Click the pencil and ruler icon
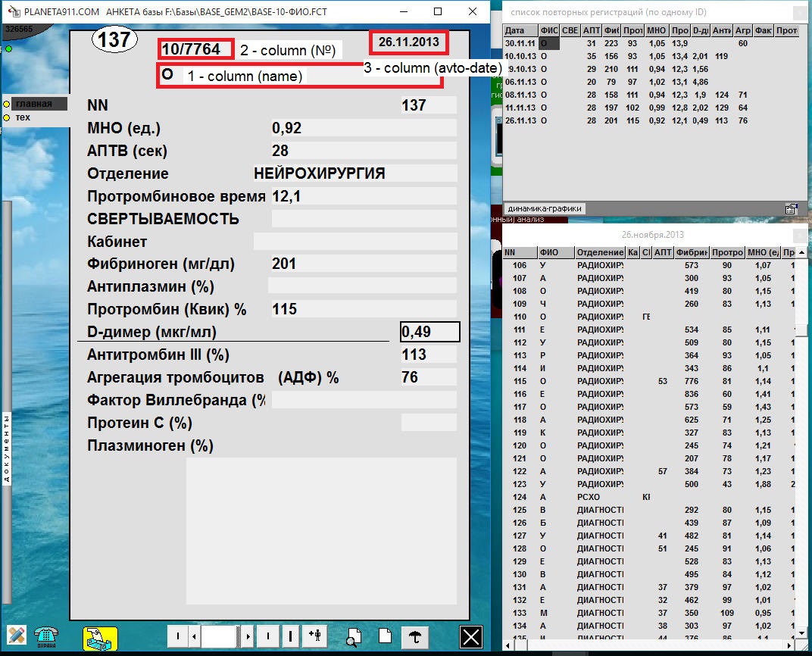The height and width of the screenshot is (656, 812). [x=17, y=636]
